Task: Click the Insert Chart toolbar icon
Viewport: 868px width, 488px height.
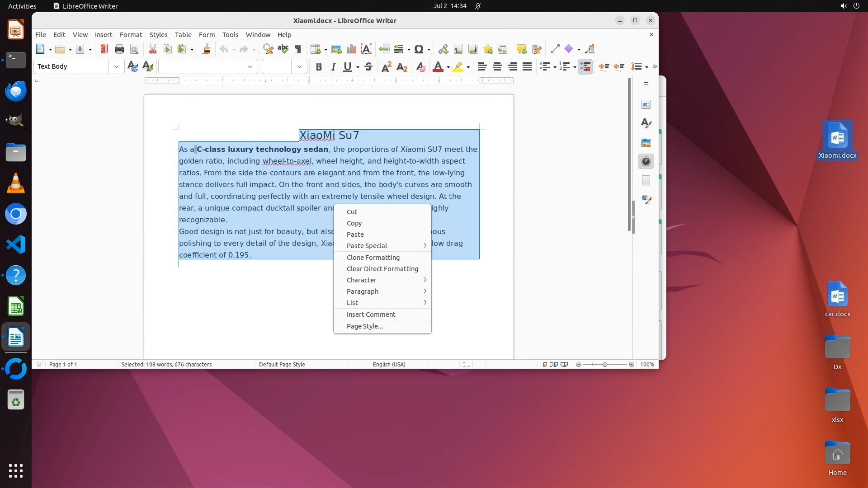Action: [351, 49]
